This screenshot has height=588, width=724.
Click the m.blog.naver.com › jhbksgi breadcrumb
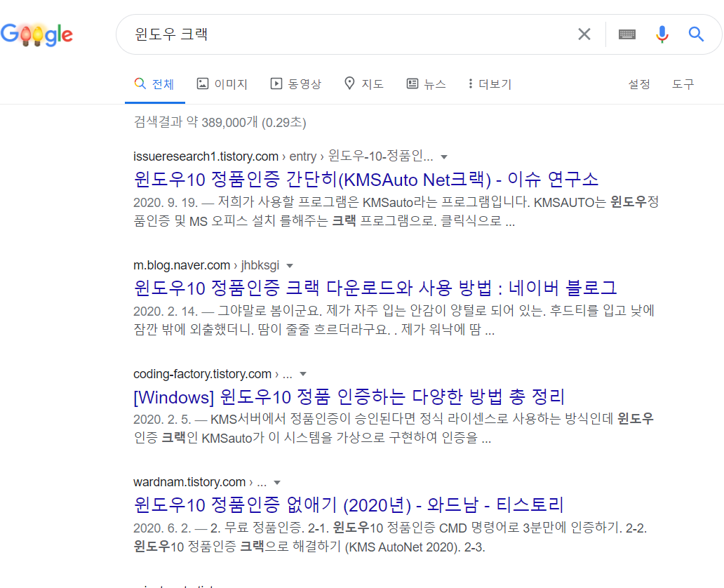(x=206, y=265)
